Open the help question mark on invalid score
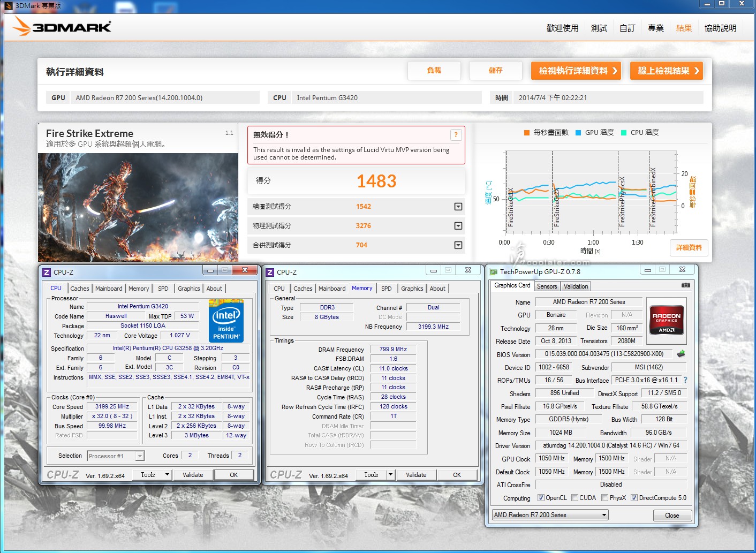Image resolution: width=756 pixels, height=553 pixels. 456,135
